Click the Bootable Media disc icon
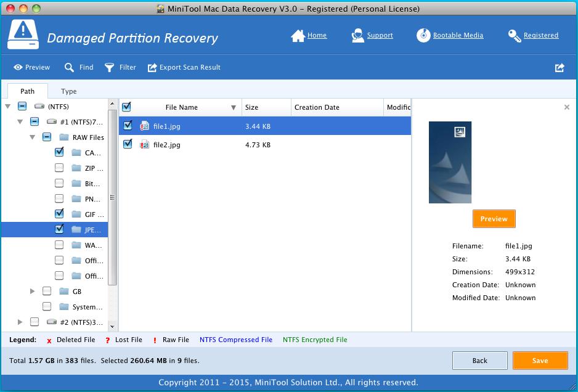 [423, 35]
